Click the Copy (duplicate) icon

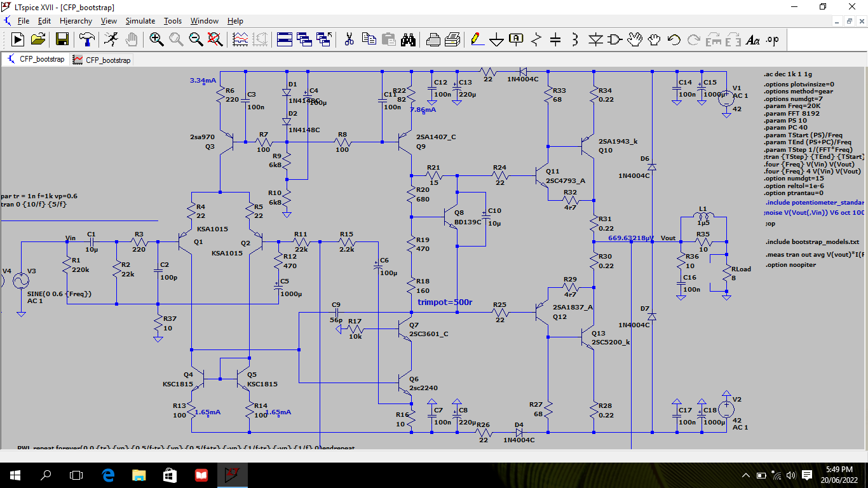point(369,39)
